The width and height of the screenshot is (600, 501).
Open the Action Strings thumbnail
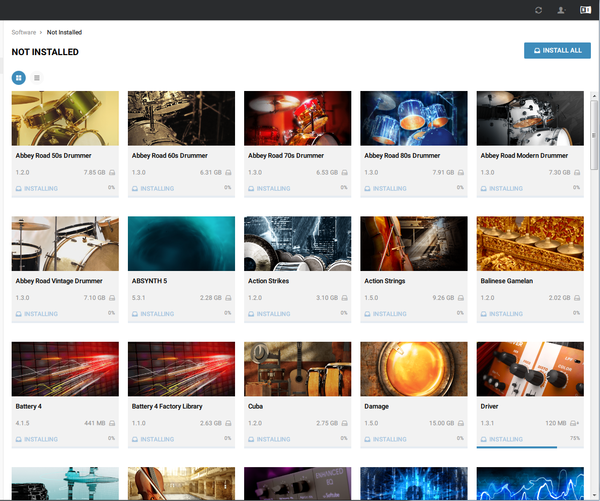[x=414, y=244]
